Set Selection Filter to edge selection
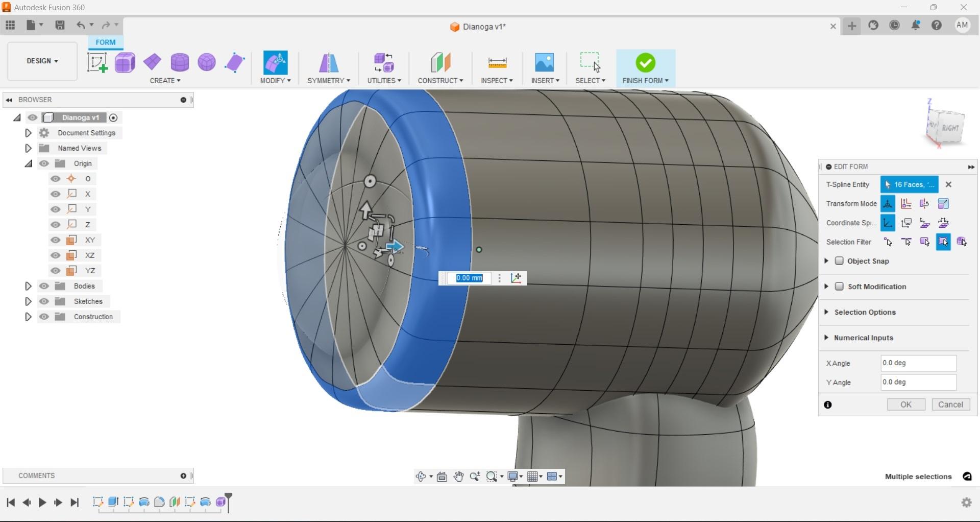The height and width of the screenshot is (522, 980). tap(906, 242)
